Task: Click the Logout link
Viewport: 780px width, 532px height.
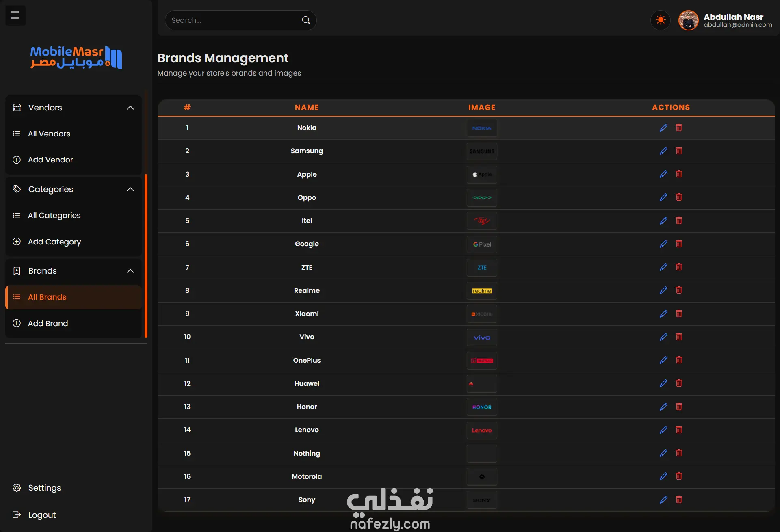Action: click(42, 515)
